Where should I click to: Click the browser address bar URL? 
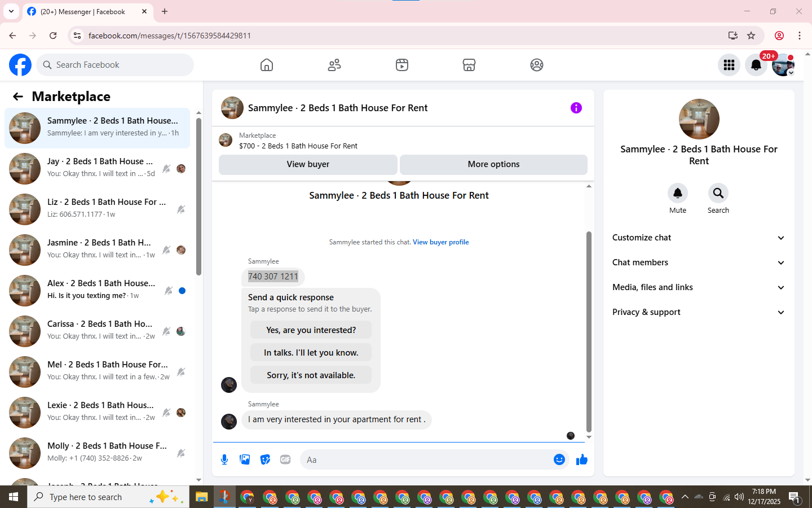click(x=169, y=36)
